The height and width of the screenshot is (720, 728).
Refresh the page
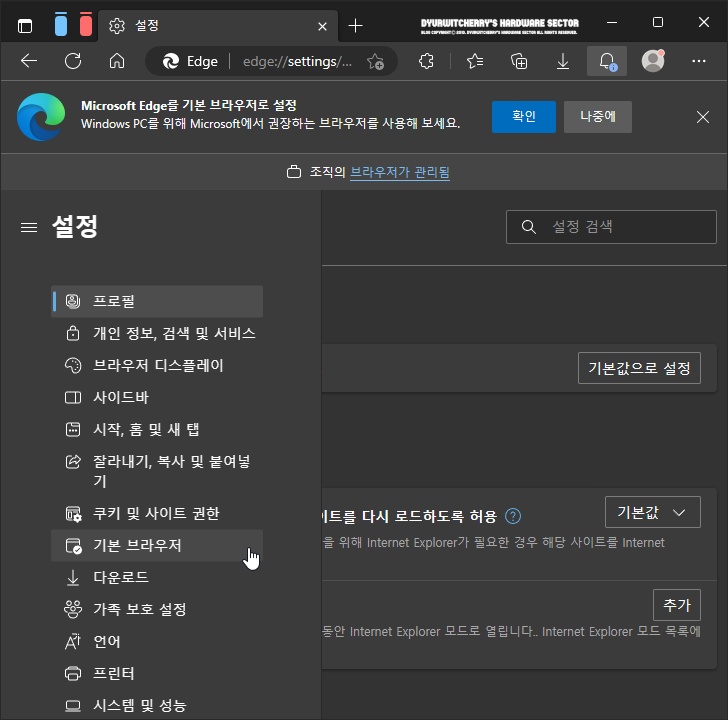point(73,61)
